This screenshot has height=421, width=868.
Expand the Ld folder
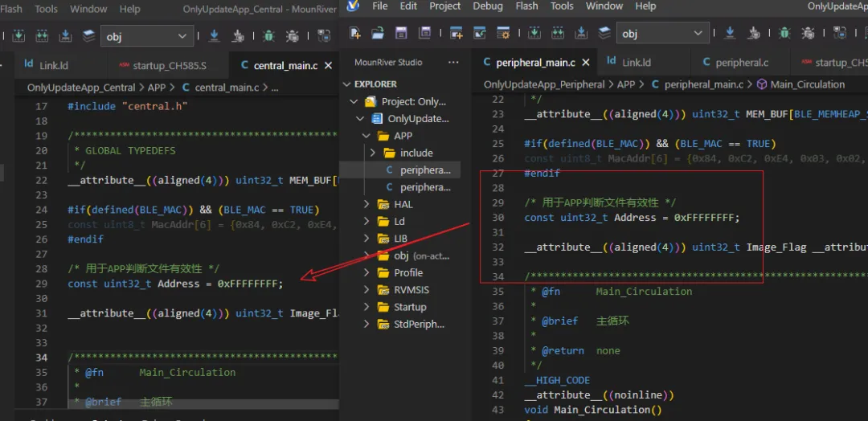point(366,222)
